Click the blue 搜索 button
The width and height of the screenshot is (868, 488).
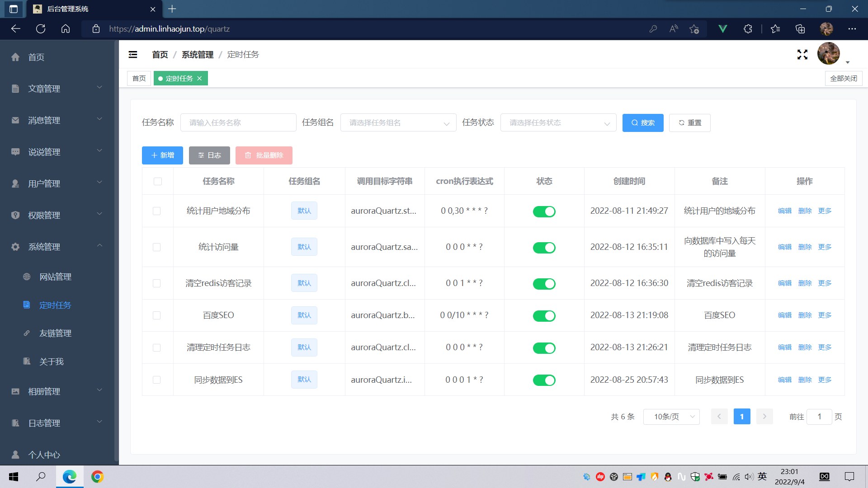pos(643,122)
